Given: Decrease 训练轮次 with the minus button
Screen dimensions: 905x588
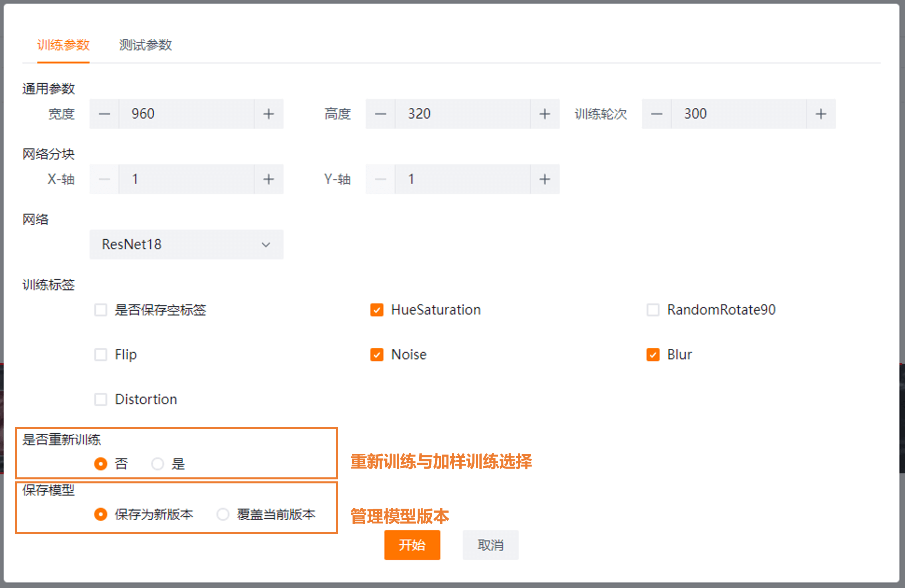Looking at the screenshot, I should click(657, 114).
